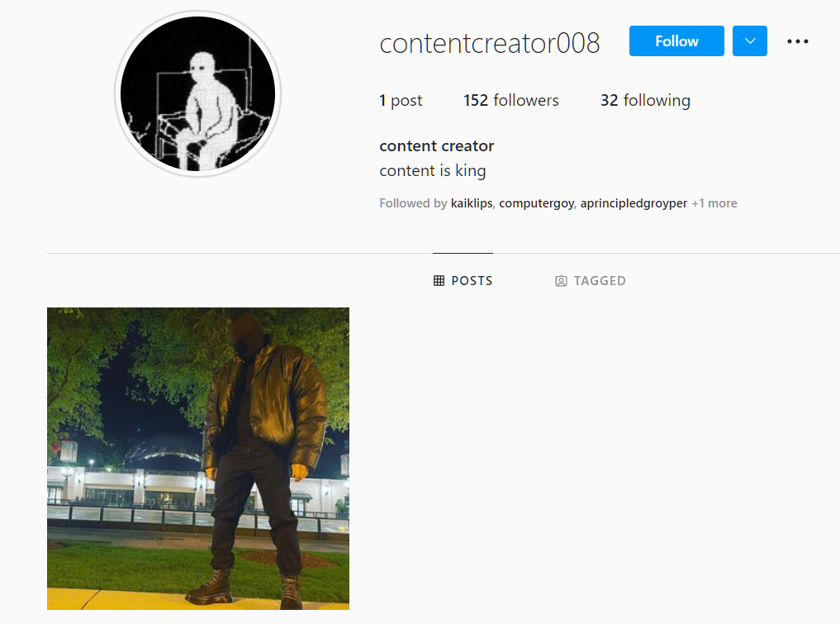Open the aprincipledgroyper follower profile

click(x=634, y=203)
